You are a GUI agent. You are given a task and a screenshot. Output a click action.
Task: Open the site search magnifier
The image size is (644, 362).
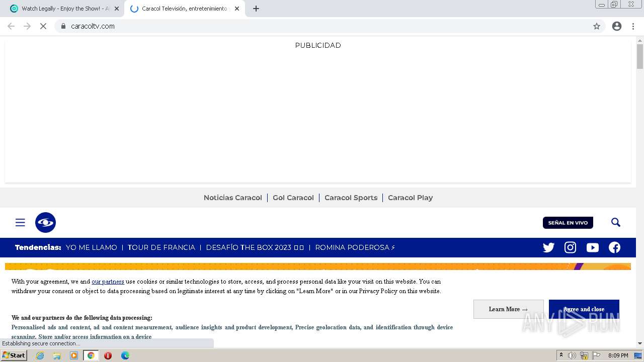(x=616, y=222)
